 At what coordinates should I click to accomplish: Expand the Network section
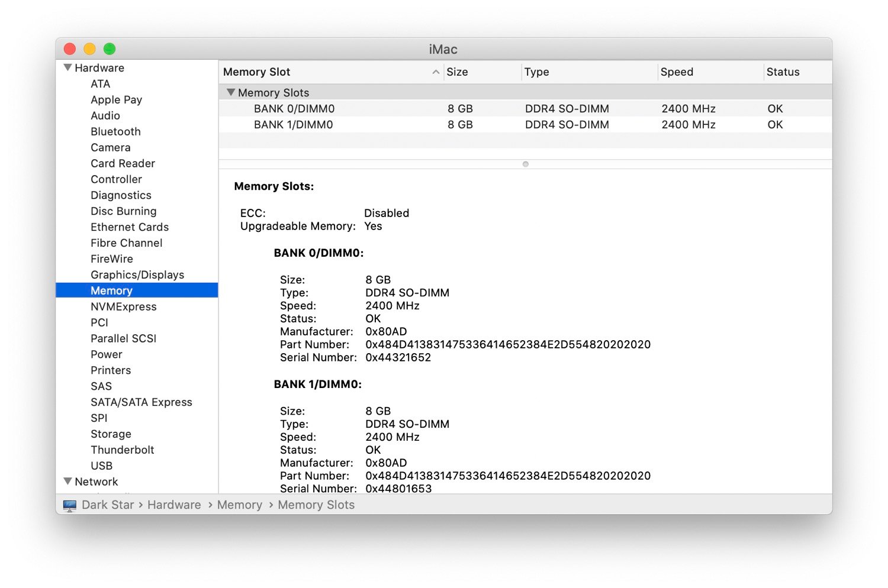[x=67, y=482]
